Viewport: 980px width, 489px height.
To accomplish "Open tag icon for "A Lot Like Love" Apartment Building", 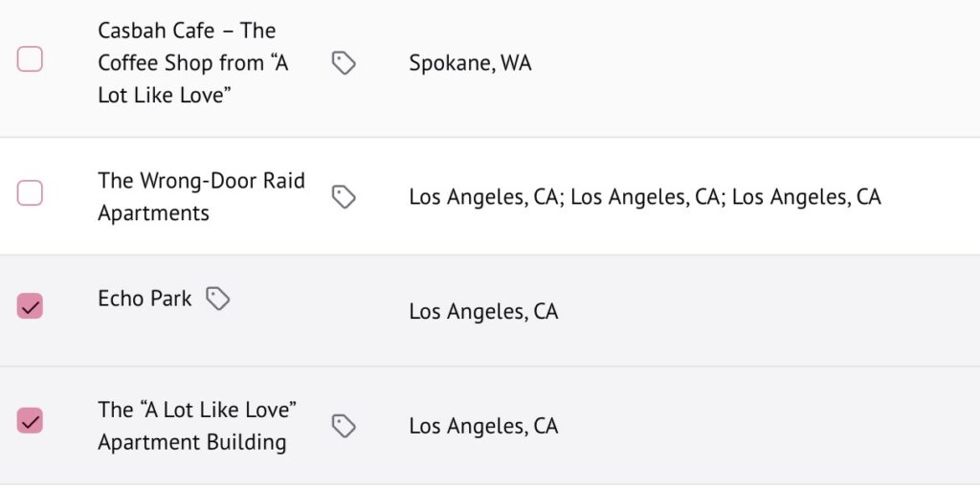I will click(344, 426).
